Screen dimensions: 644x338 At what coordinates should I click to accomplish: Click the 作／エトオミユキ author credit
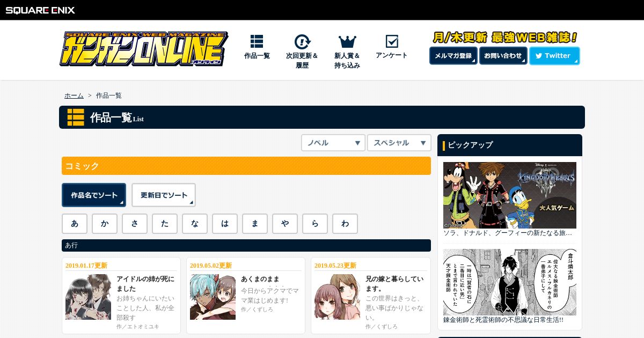coord(138,327)
